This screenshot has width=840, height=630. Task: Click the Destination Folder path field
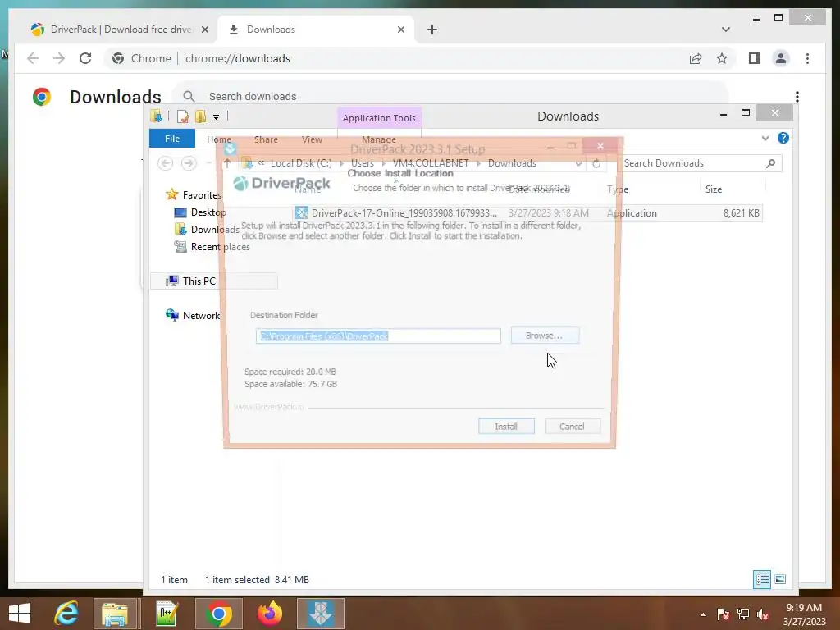click(378, 336)
